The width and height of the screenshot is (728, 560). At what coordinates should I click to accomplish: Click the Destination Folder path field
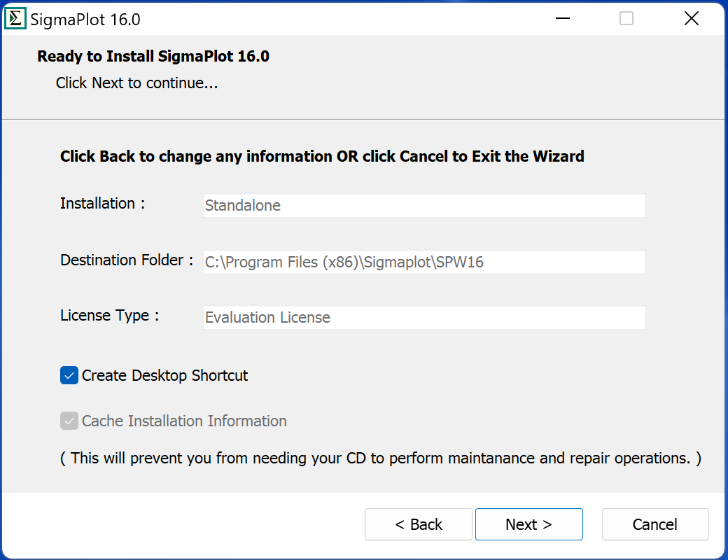pyautogui.click(x=424, y=262)
